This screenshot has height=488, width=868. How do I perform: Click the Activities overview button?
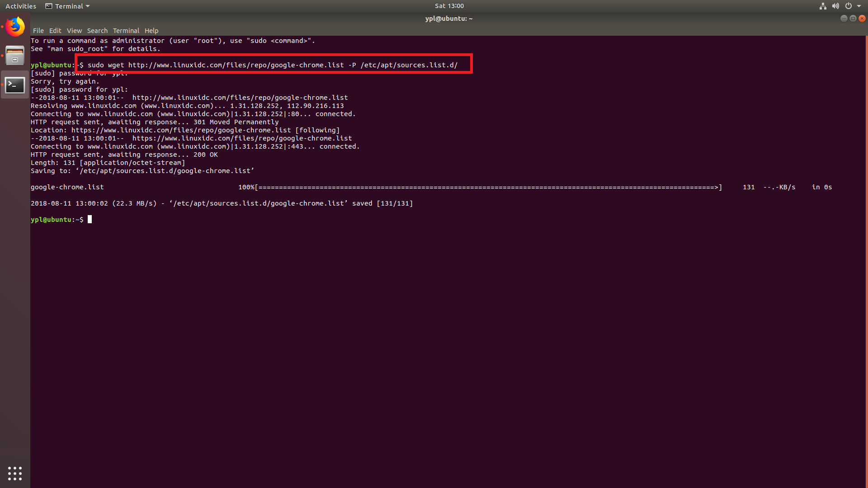21,6
